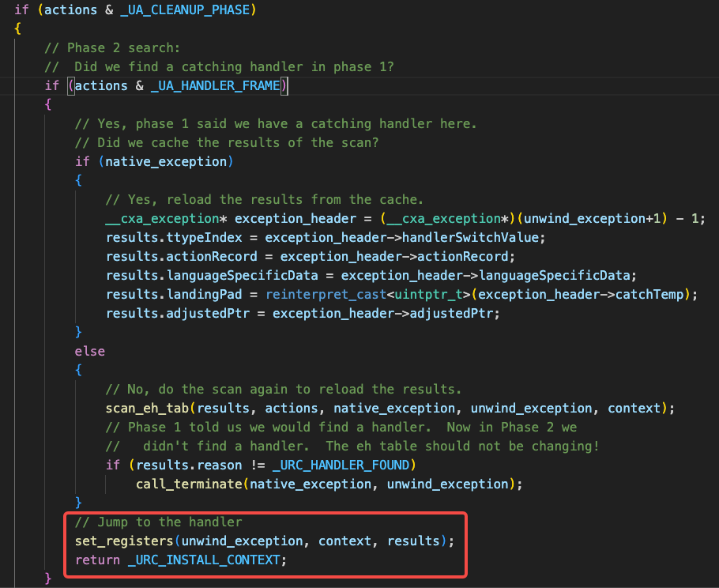Click the handlerSwitchValue member
This screenshot has width=719, height=588.
(x=470, y=238)
